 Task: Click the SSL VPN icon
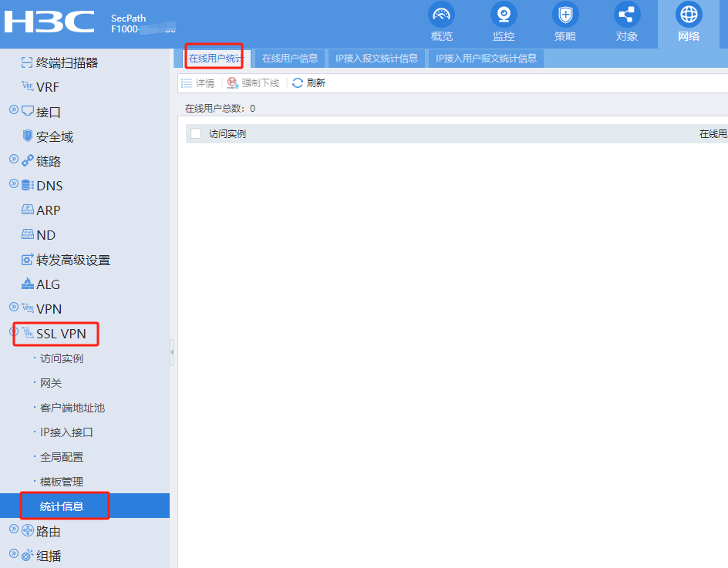pyautogui.click(x=28, y=333)
